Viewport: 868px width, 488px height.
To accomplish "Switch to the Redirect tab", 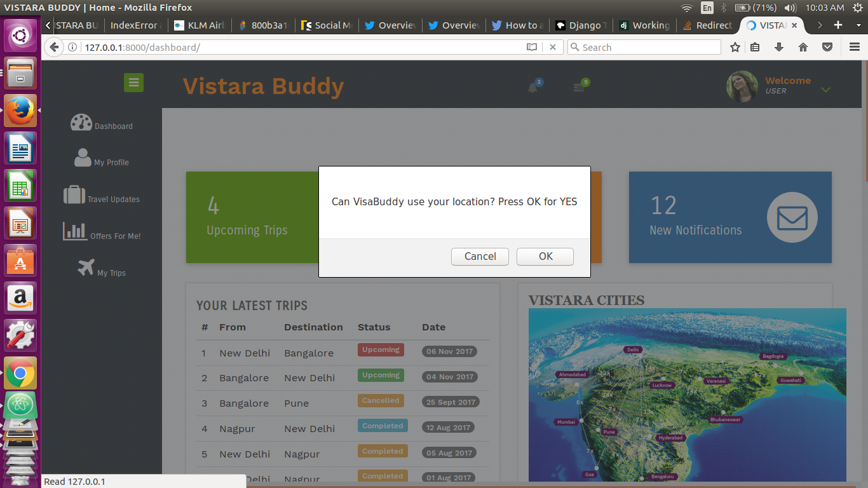I will 708,25.
